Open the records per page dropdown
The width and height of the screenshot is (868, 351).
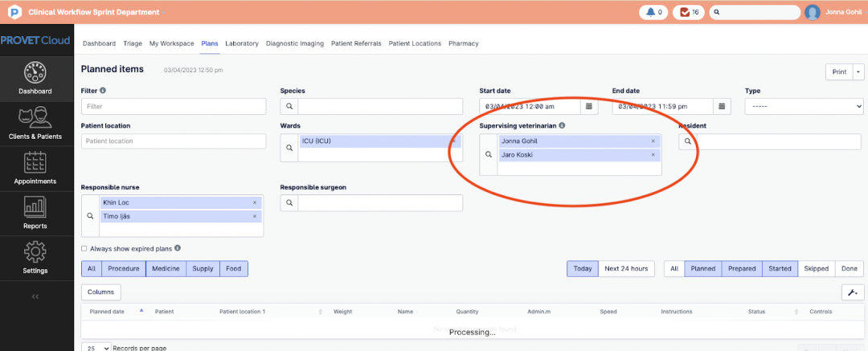(x=93, y=348)
